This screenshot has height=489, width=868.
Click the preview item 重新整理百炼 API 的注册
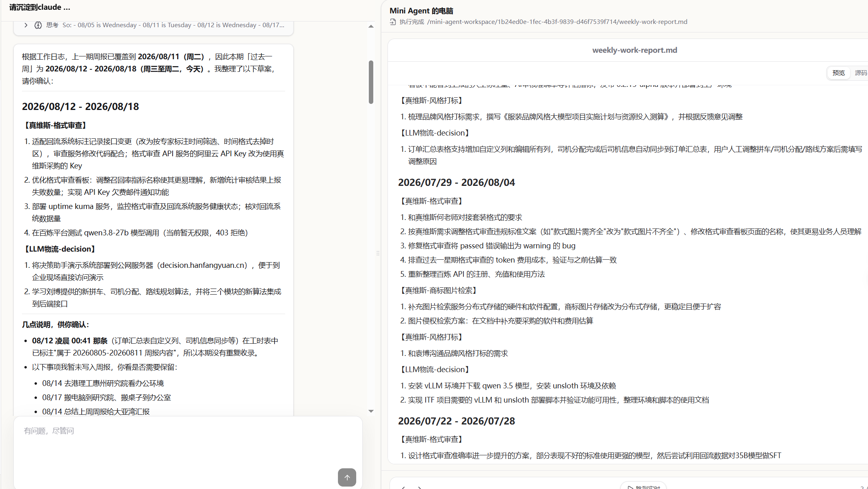pyautogui.click(x=476, y=274)
